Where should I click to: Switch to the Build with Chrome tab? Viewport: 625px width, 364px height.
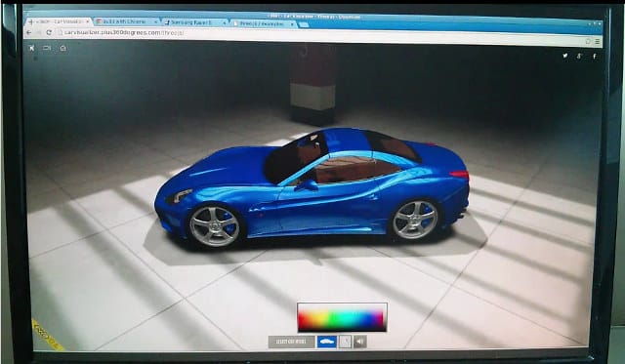click(x=126, y=21)
